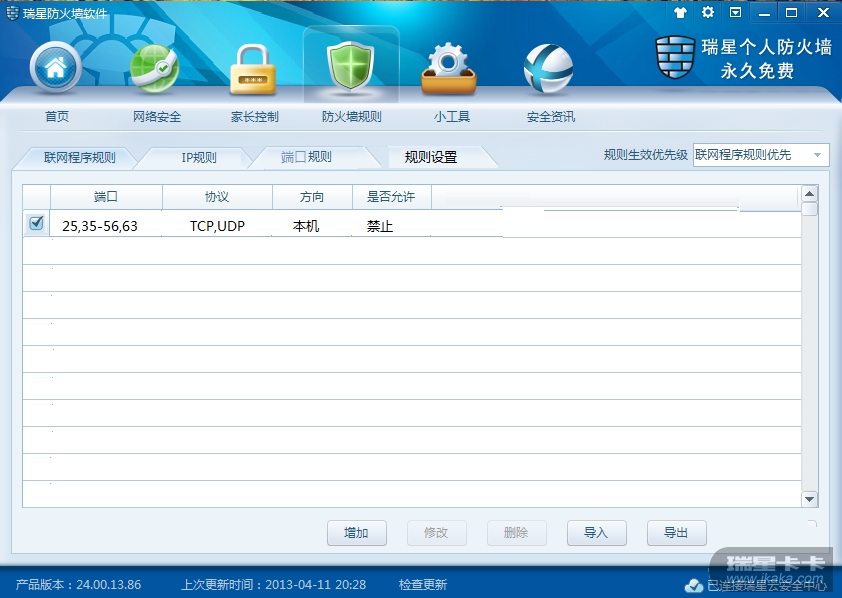
Task: Click the 增加 (Add) button
Action: pyautogui.click(x=357, y=533)
